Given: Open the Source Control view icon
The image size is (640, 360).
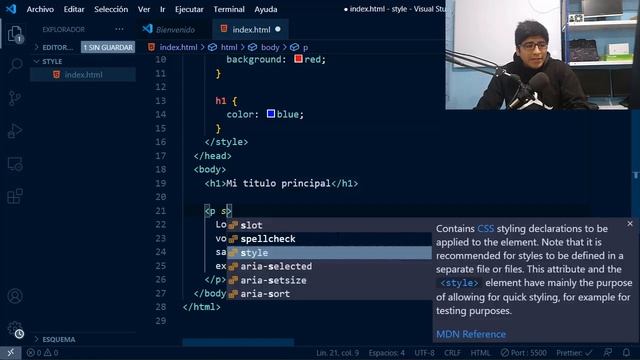Looking at the screenshot, I should pos(15,98).
